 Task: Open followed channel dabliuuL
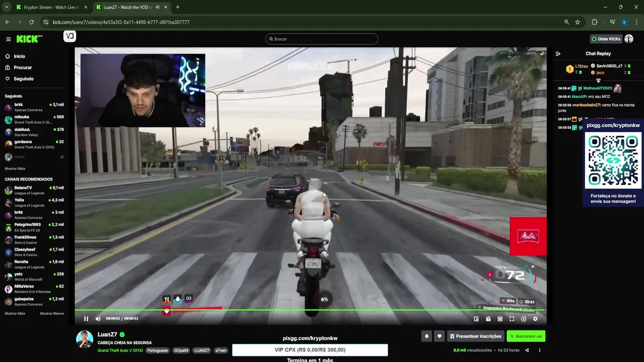coord(34,132)
